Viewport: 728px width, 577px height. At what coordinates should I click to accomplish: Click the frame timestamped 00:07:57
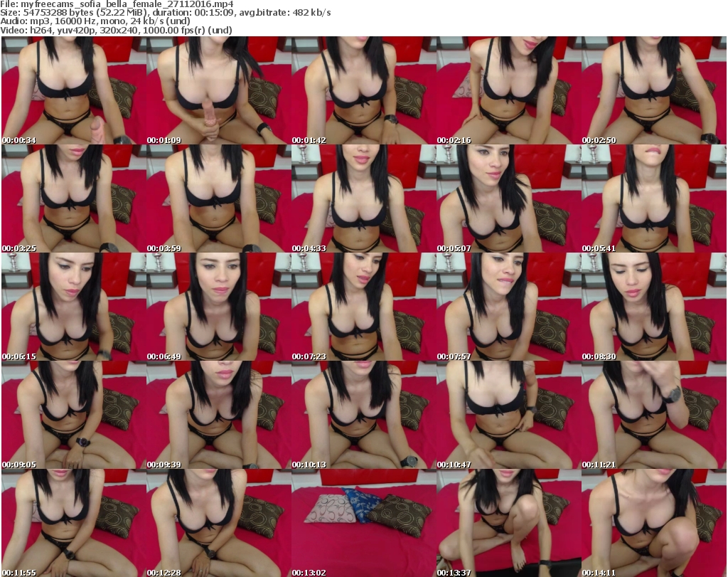(x=508, y=307)
